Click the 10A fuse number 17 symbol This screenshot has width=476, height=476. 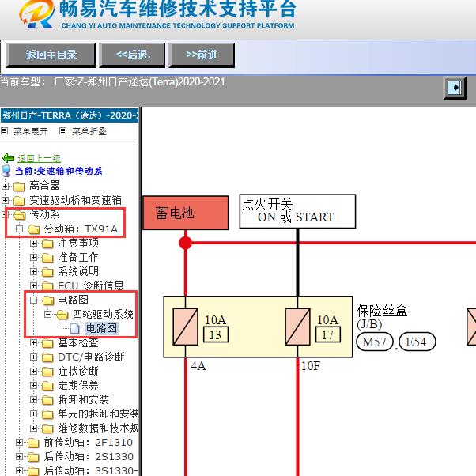(x=297, y=327)
